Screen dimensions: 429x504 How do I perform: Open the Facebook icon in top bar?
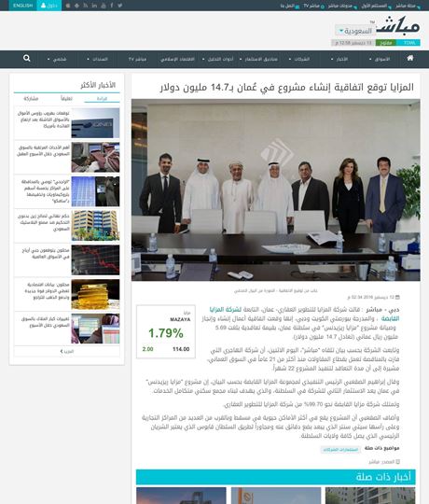[x=111, y=6]
